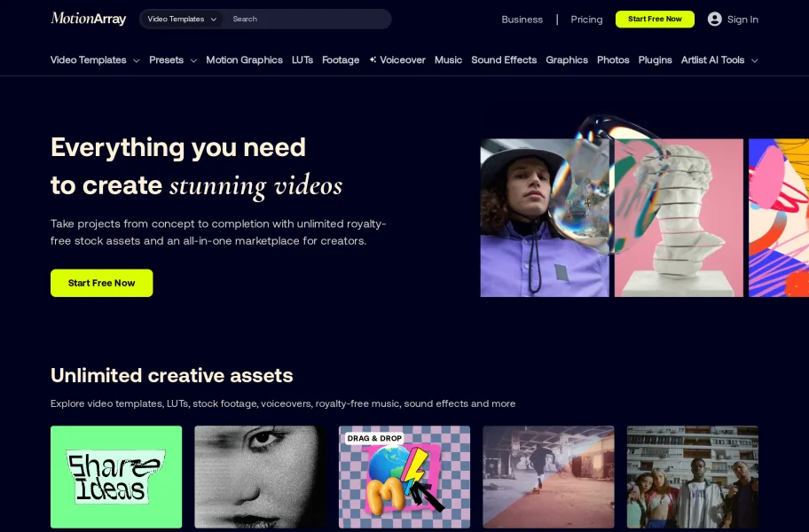
Task: Go to the Sound Effects section
Action: 504,59
